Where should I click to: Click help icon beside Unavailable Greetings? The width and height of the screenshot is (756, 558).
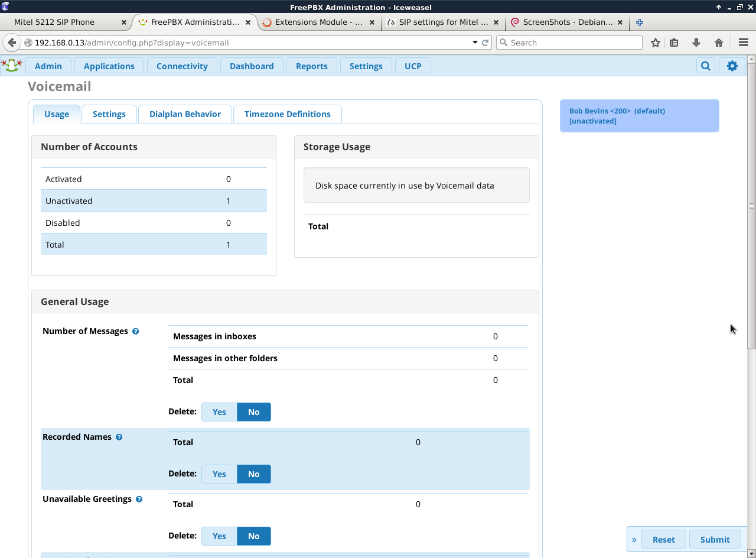coord(139,499)
